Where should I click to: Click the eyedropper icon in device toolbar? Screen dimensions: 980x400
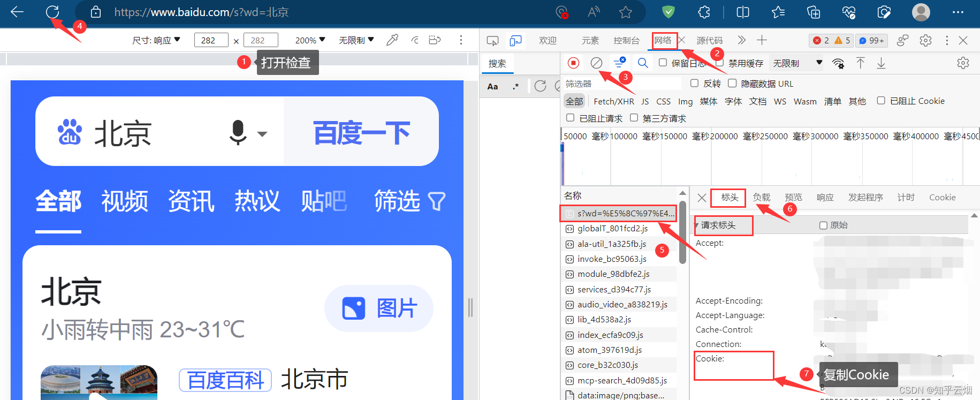coord(392,40)
